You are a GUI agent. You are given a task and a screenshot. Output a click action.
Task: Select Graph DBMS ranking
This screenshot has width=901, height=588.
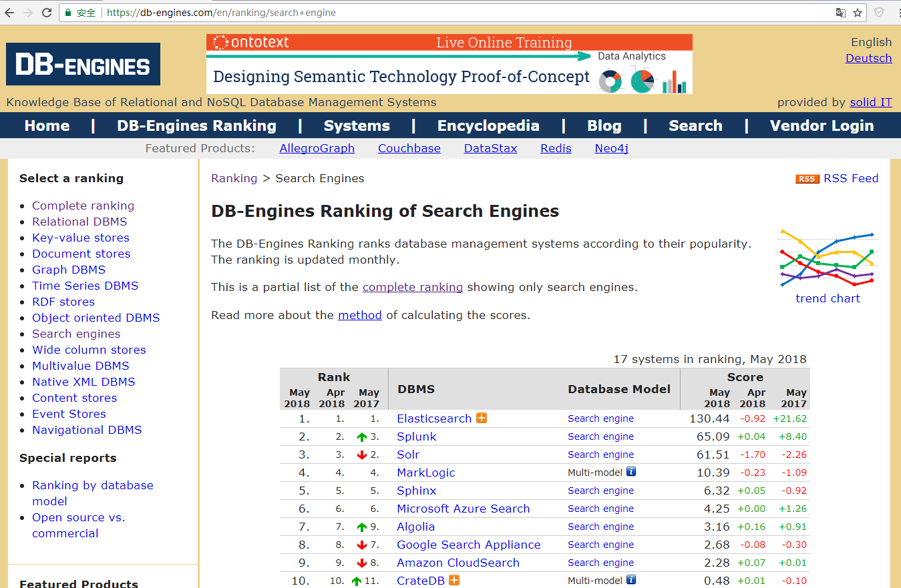pos(69,270)
